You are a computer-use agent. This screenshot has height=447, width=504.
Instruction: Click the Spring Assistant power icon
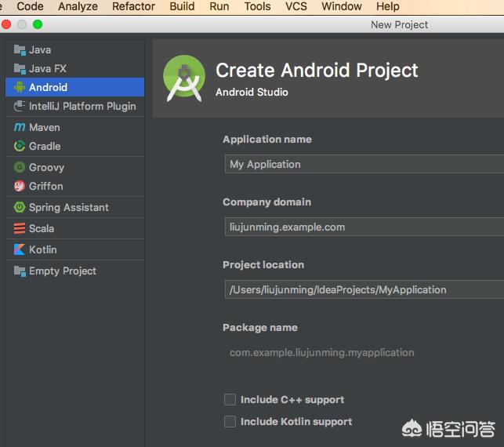pyautogui.click(x=20, y=207)
